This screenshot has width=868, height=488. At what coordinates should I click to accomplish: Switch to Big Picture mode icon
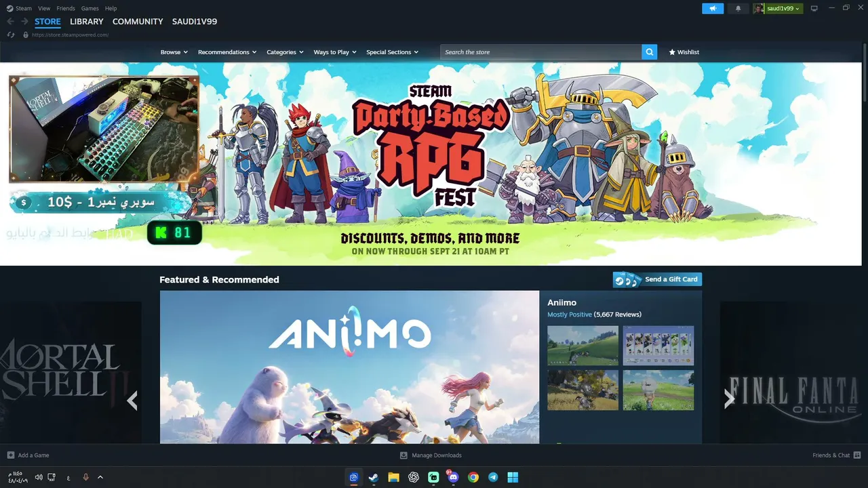814,8
